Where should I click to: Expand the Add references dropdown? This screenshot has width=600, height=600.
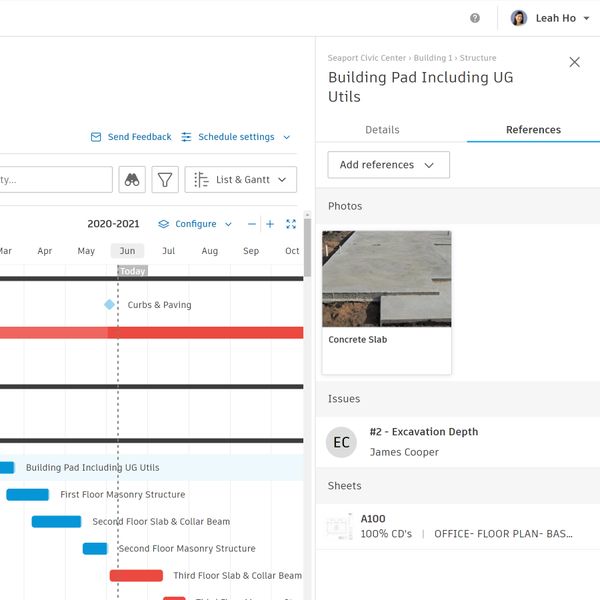coord(388,165)
